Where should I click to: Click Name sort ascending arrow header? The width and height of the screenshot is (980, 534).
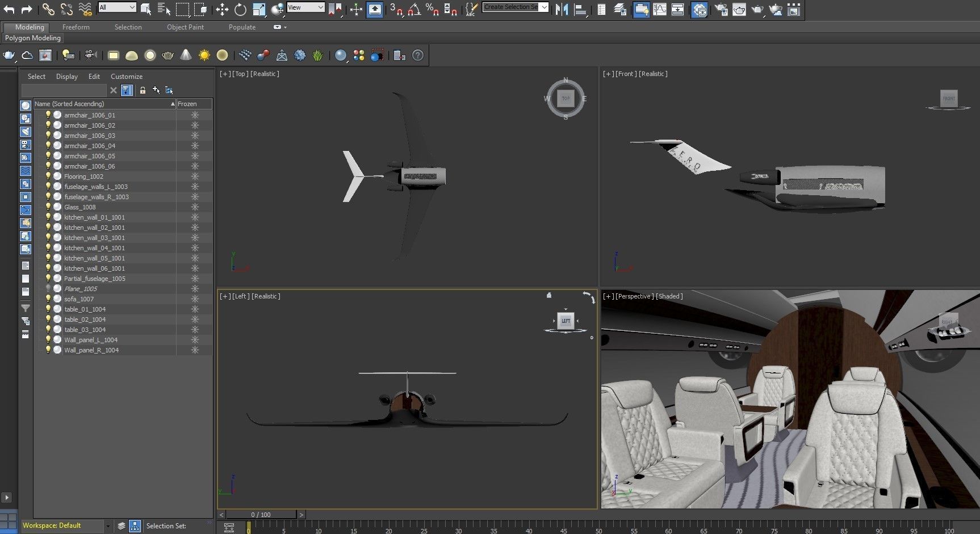173,104
